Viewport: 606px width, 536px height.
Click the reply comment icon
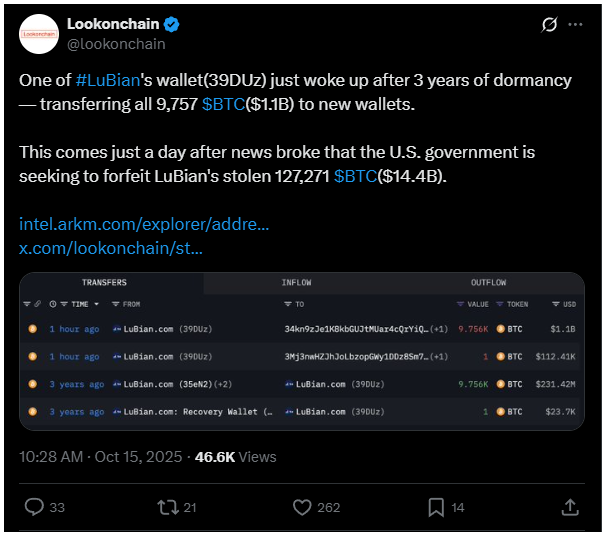31,507
